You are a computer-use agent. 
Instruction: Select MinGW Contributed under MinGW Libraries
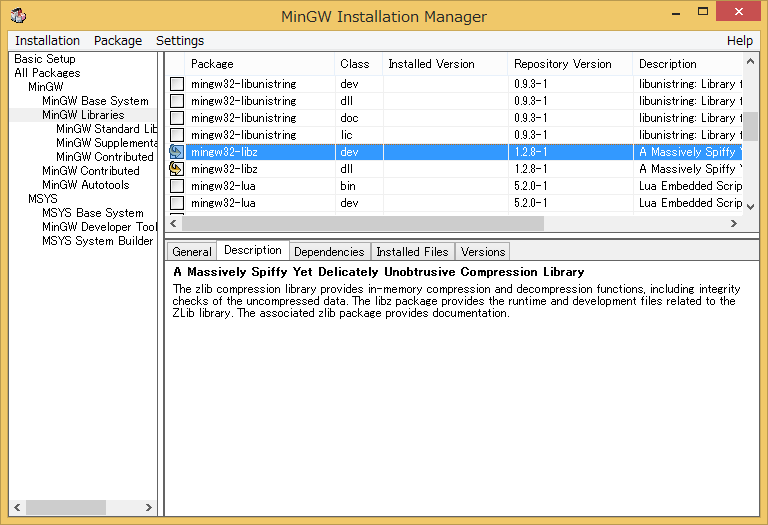click(x=105, y=157)
